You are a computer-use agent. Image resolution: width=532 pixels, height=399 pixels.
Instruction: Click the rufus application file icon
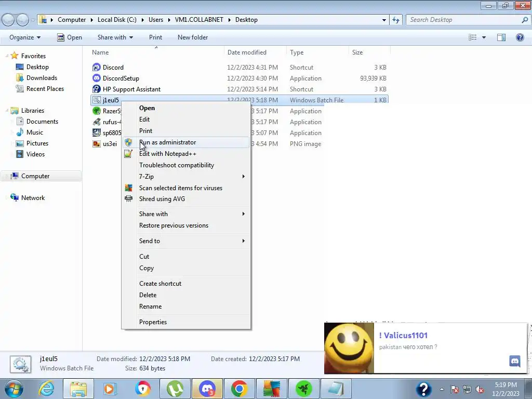click(96, 122)
